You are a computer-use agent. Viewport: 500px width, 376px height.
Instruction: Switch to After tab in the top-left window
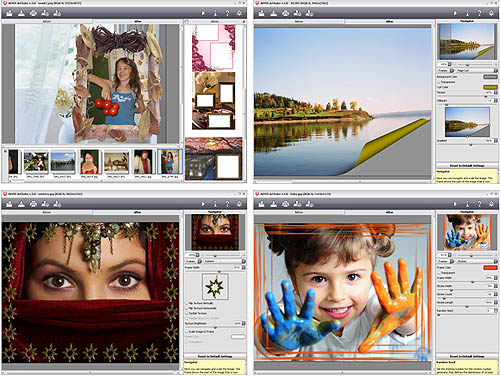138,21
